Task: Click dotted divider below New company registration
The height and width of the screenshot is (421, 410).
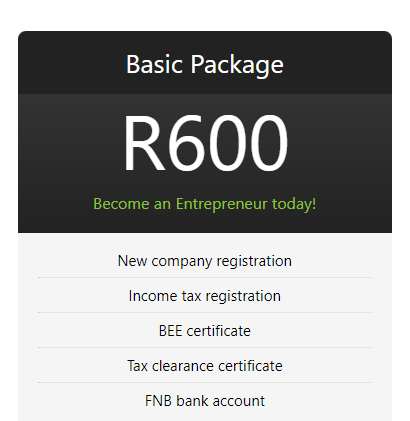Action: [205, 277]
